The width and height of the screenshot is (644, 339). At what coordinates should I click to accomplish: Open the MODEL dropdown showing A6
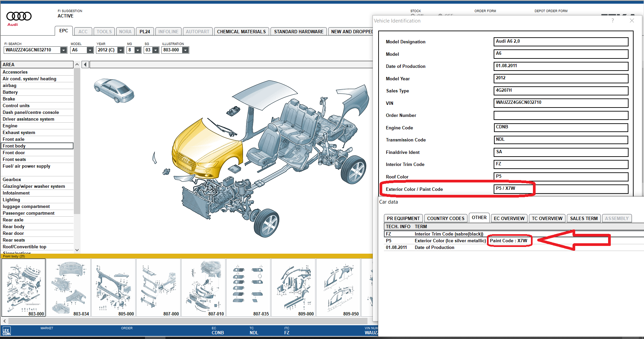pos(90,50)
